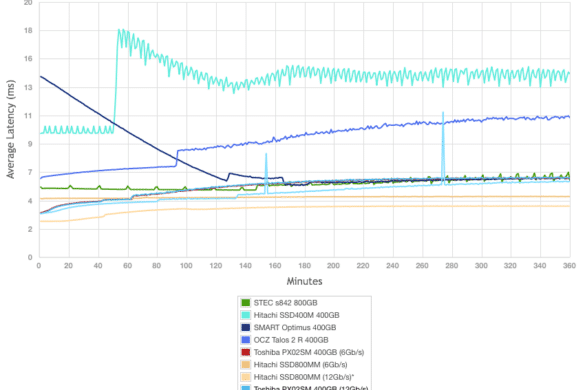Click the 'Minutes' x-axis title

304,281
